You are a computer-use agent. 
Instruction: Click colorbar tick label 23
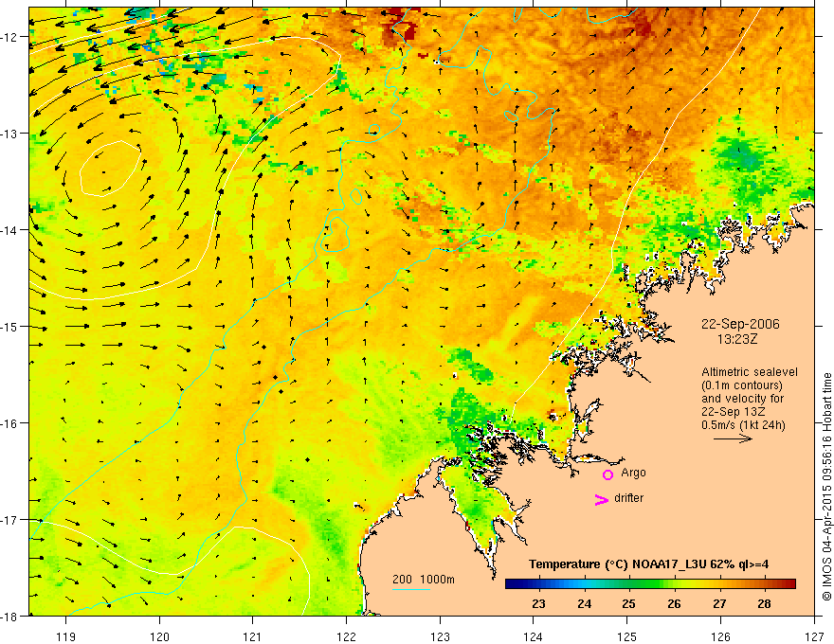click(538, 603)
